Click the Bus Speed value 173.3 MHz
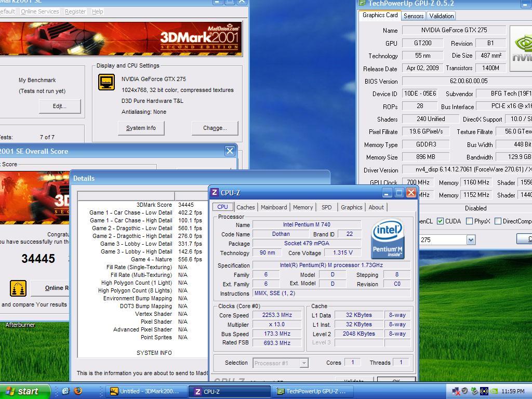 coord(277,334)
